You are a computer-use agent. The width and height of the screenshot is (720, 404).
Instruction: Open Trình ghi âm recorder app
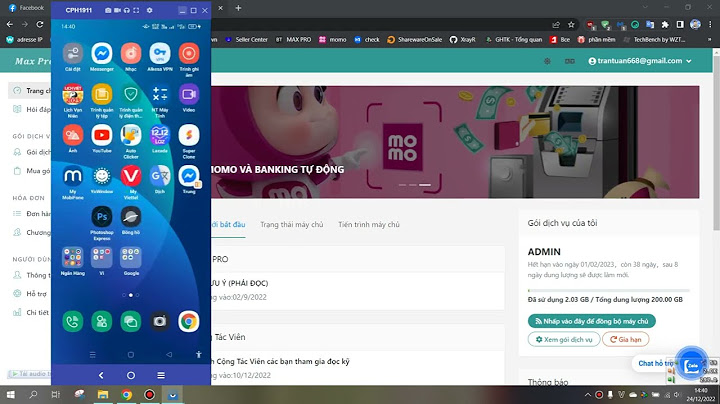(189, 54)
